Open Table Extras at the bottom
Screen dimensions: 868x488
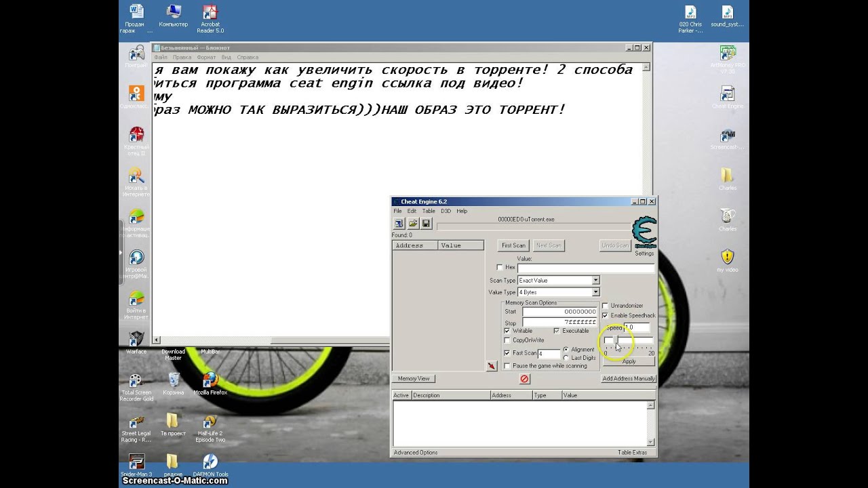point(632,453)
